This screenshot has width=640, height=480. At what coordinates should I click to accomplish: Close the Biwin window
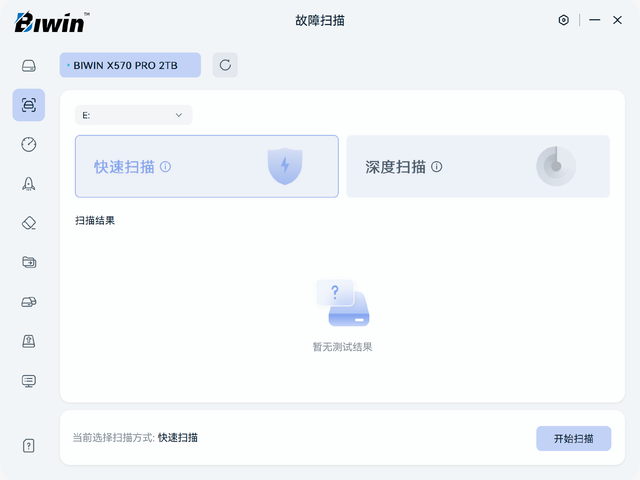point(617,20)
